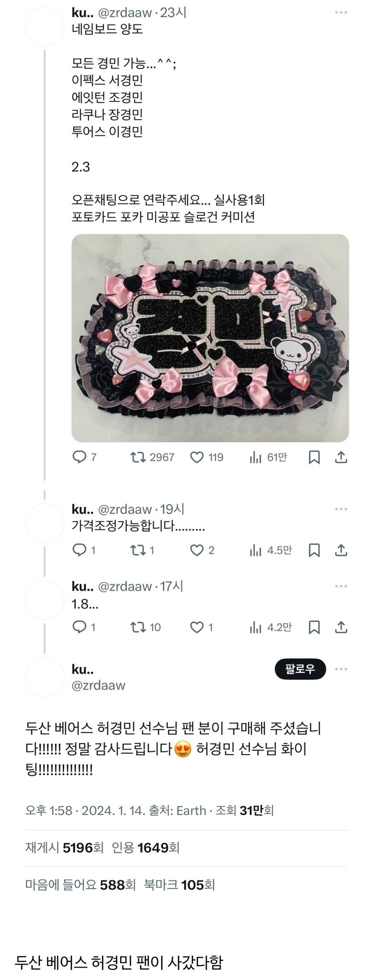Open more options on the first tweet
Screen dimensions: 374x980
coord(341,12)
